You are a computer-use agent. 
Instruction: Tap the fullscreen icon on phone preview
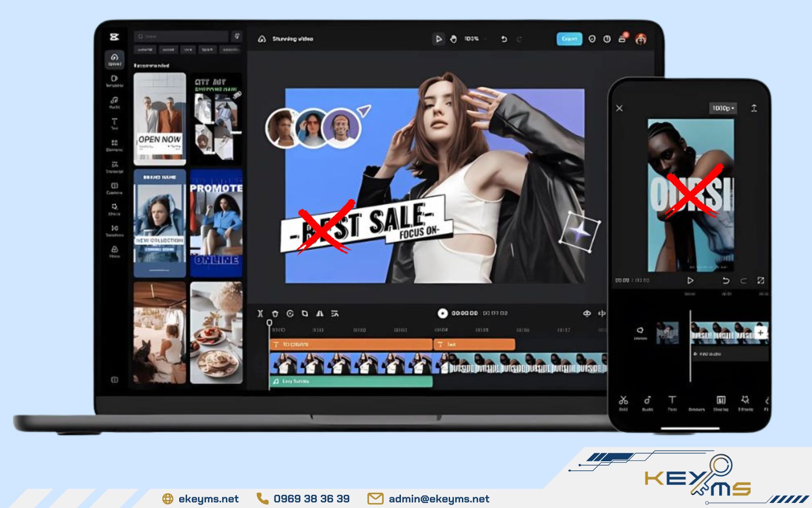pyautogui.click(x=760, y=280)
